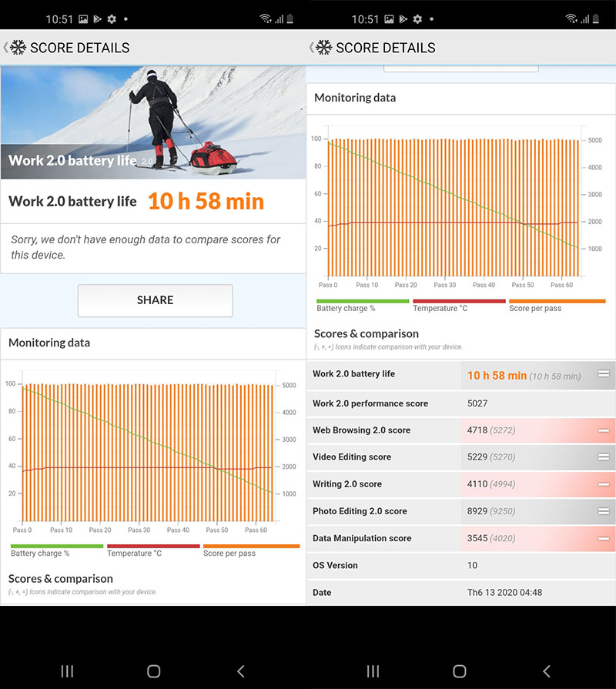
Task: Tap the equals icon on Photo Editing 2.0 score row
Action: [x=604, y=511]
